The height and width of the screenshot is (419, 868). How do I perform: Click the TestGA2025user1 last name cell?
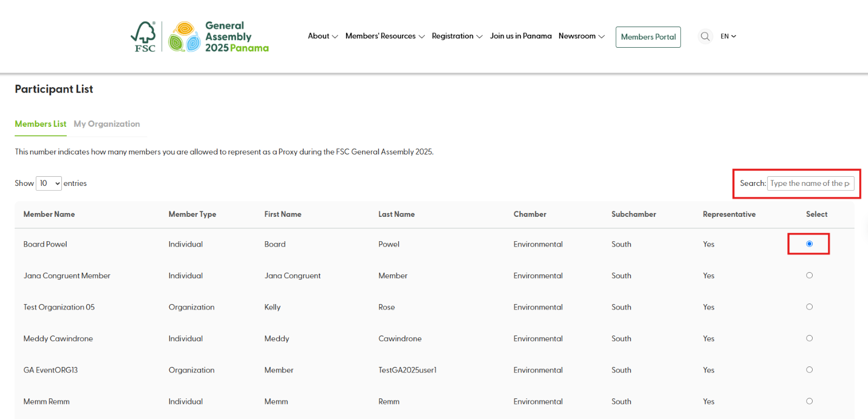[407, 370]
